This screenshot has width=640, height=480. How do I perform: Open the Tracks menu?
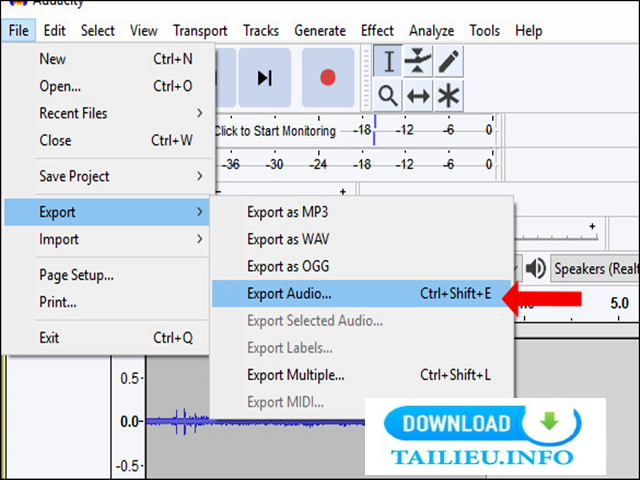[x=261, y=31]
